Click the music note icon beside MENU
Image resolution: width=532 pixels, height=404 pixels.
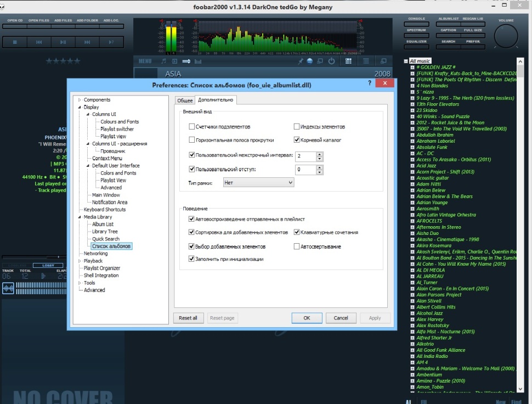pos(163,61)
